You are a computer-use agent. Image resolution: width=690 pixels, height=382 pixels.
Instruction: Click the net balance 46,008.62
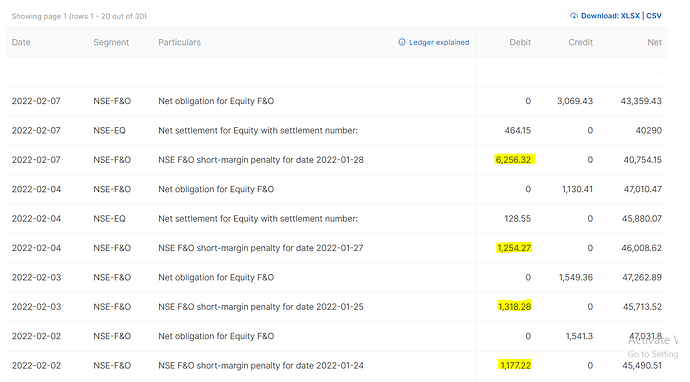(642, 248)
